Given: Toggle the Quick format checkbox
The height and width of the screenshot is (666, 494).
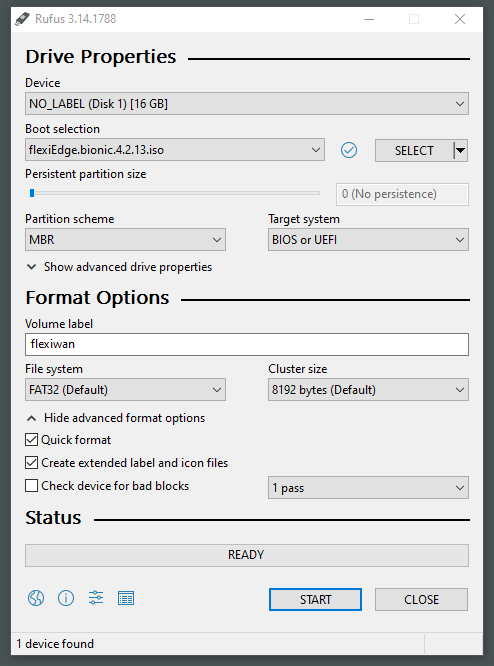Looking at the screenshot, I should point(31,440).
